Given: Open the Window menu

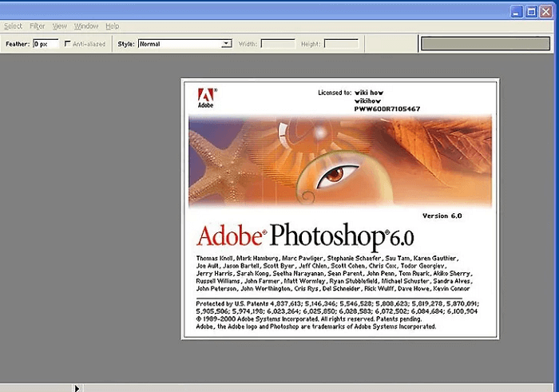Looking at the screenshot, I should coord(86,26).
